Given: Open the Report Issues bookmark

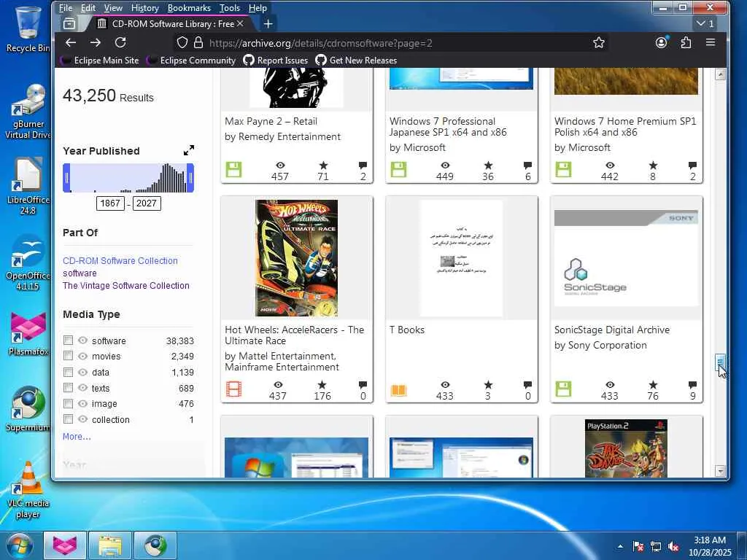Looking at the screenshot, I should pos(276,61).
